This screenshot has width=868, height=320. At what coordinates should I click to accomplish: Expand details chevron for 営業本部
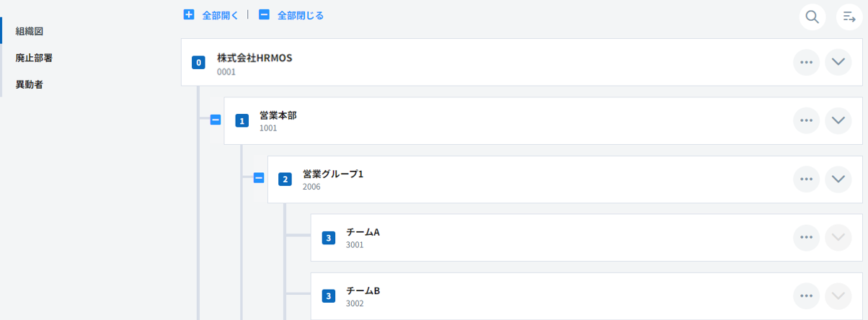coord(838,120)
